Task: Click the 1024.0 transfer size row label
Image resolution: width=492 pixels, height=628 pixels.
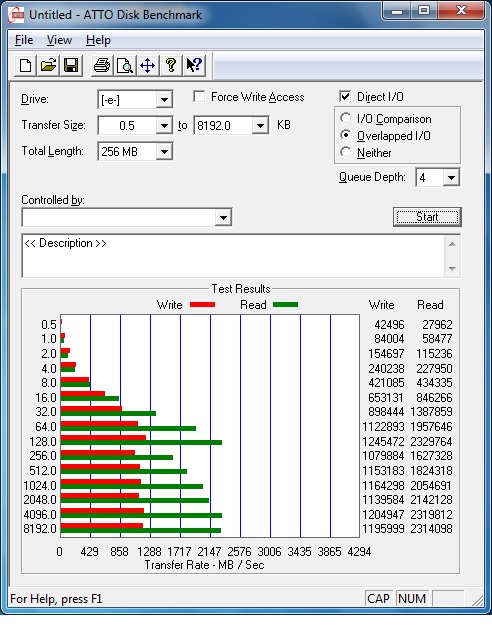Action: [x=40, y=485]
